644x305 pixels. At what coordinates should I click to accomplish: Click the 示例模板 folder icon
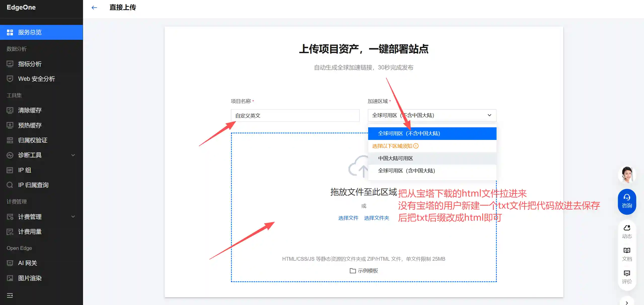(353, 271)
